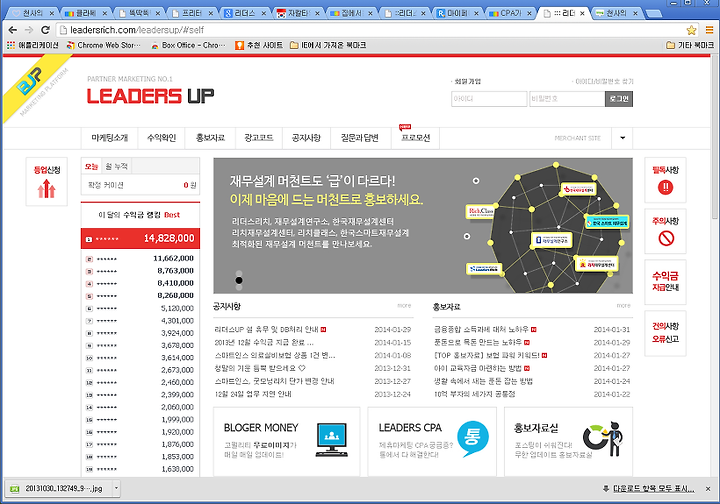Open article 아이 교육자금 마련하는 방법
This screenshot has height=504, width=720.
(x=478, y=368)
